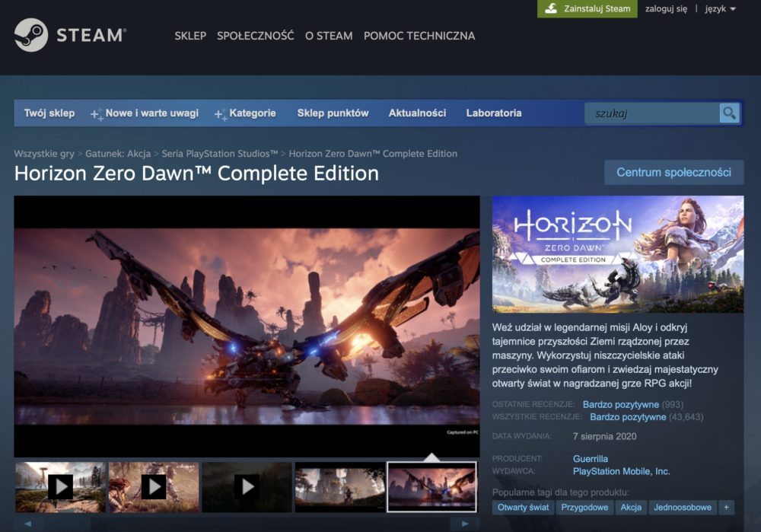Click the Centrum społeczności button
The image size is (761, 532).
click(673, 172)
